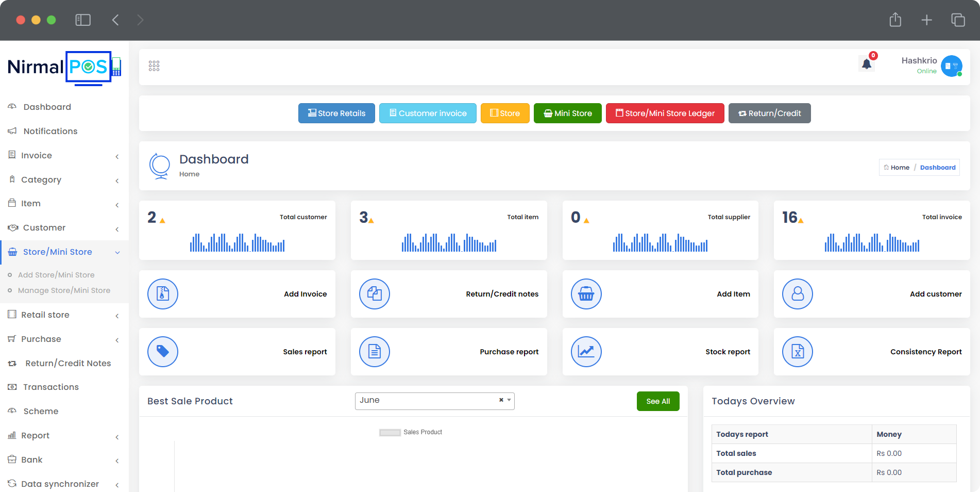Screen dimensions: 980x492
Task: Expand the Purchase sidebar menu
Action: 64,339
